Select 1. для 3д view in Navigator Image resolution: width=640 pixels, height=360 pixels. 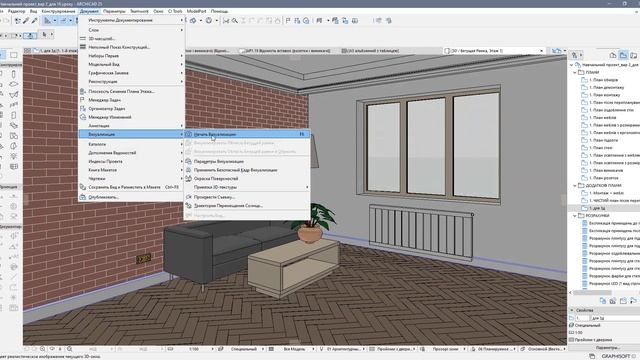click(597, 209)
